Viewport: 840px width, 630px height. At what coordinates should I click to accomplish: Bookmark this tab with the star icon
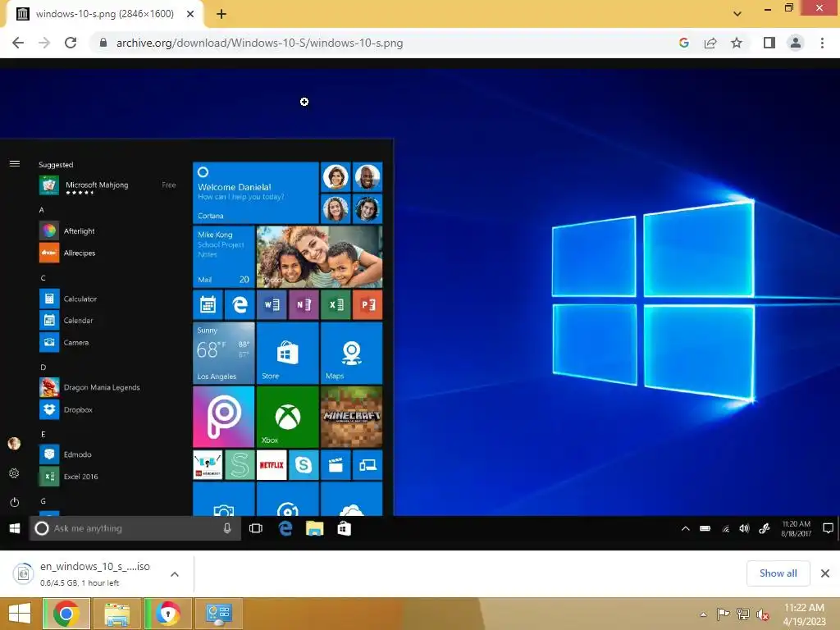coord(737,43)
